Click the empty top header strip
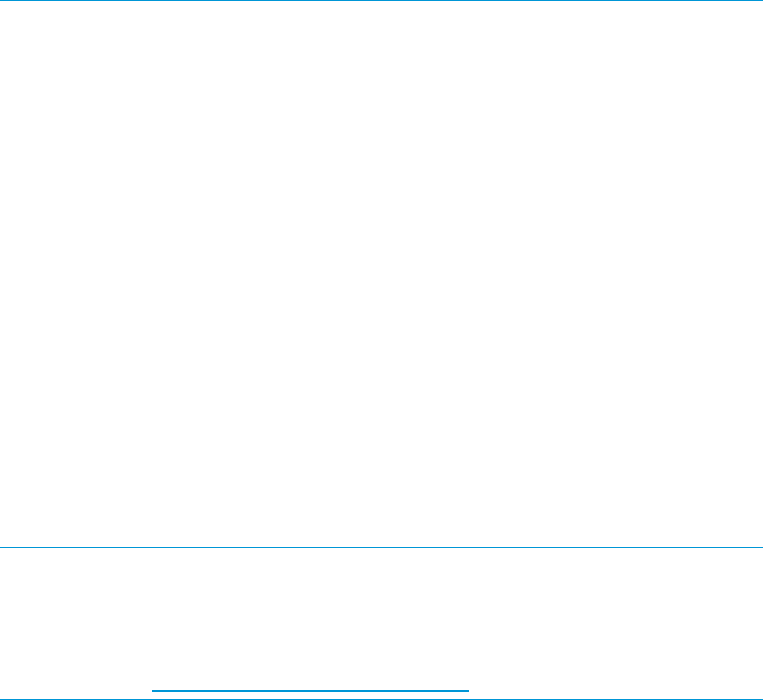 [381, 18]
